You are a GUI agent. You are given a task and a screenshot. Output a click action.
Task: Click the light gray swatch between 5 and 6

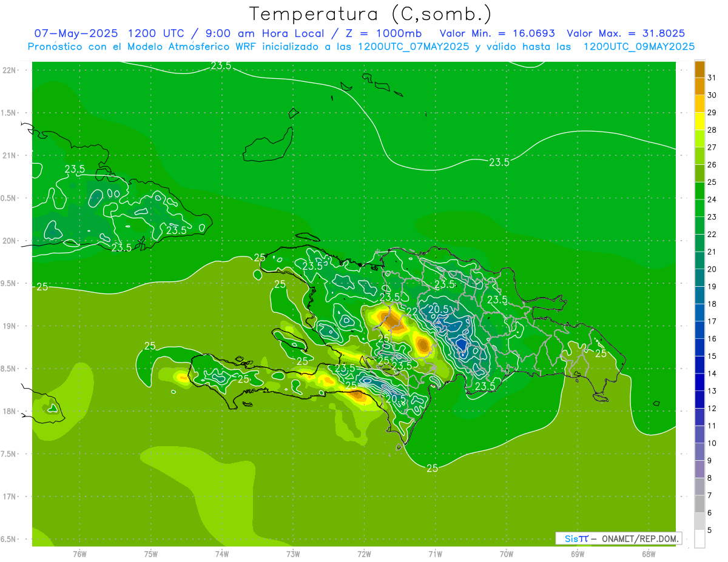point(699,521)
